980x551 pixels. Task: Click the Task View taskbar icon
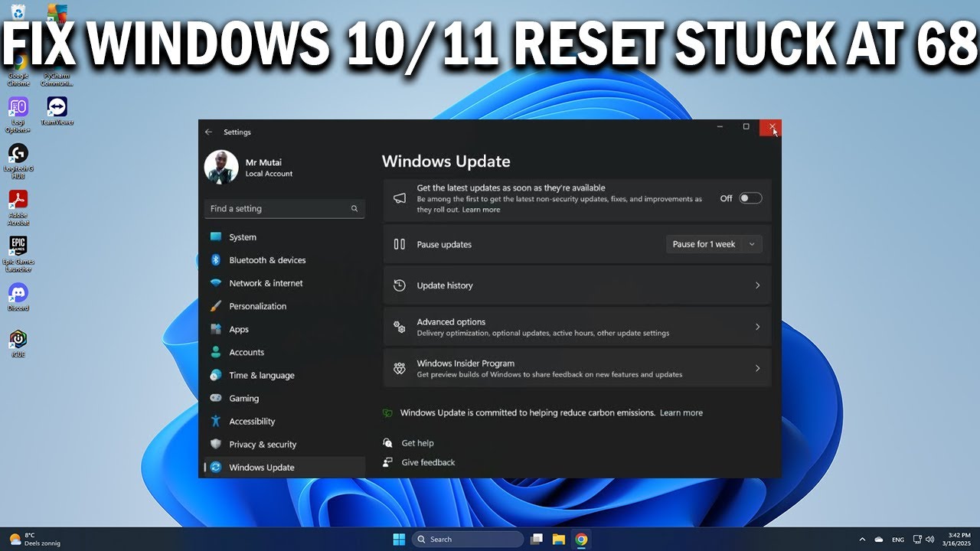click(537, 540)
